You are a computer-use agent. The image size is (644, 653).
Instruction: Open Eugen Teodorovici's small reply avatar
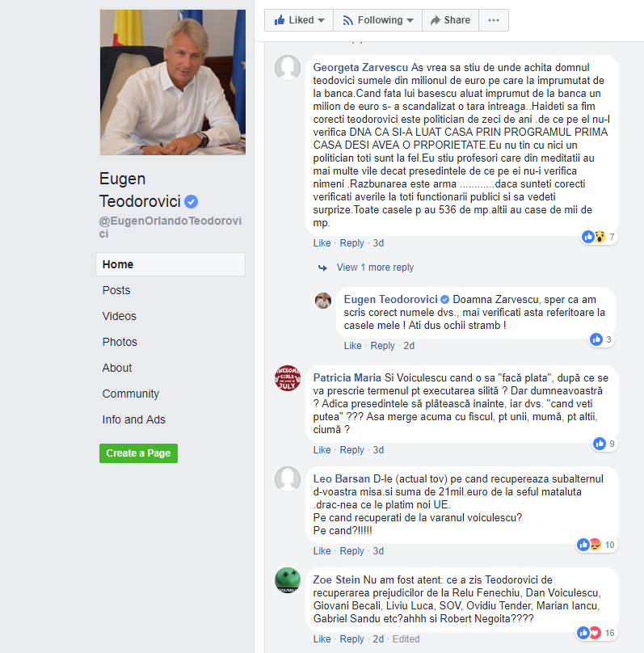point(323,301)
